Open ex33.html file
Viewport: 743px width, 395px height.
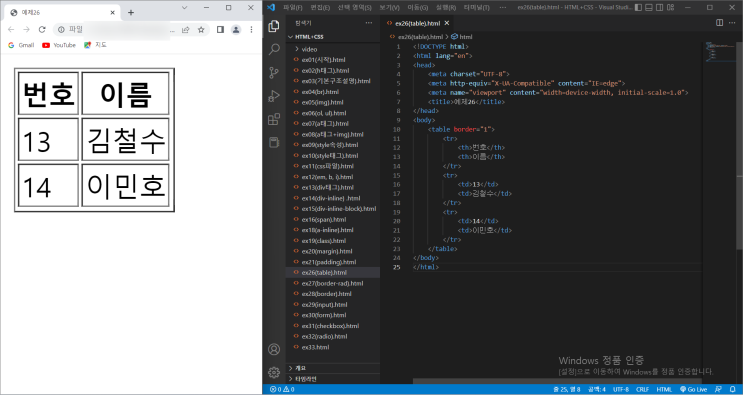[333, 347]
